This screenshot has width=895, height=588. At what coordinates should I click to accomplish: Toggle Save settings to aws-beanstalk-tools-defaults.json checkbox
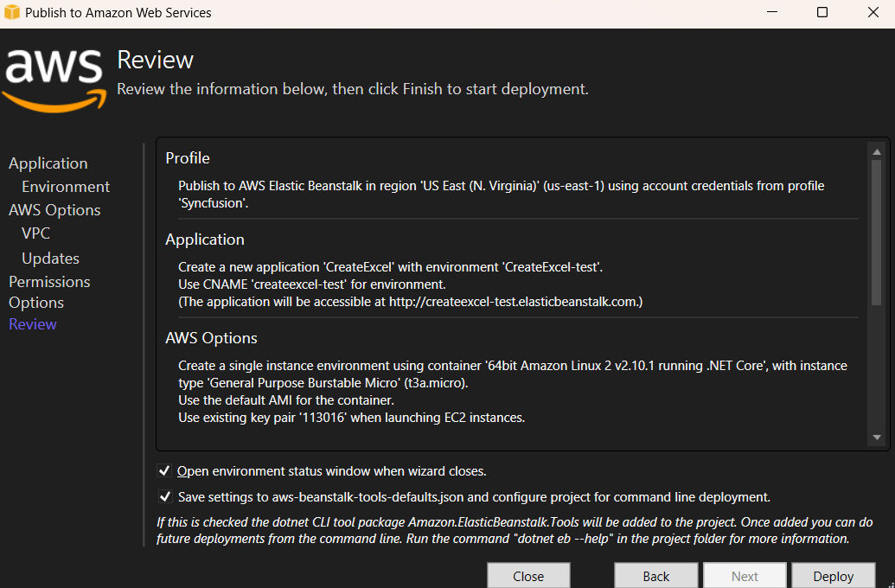point(164,496)
